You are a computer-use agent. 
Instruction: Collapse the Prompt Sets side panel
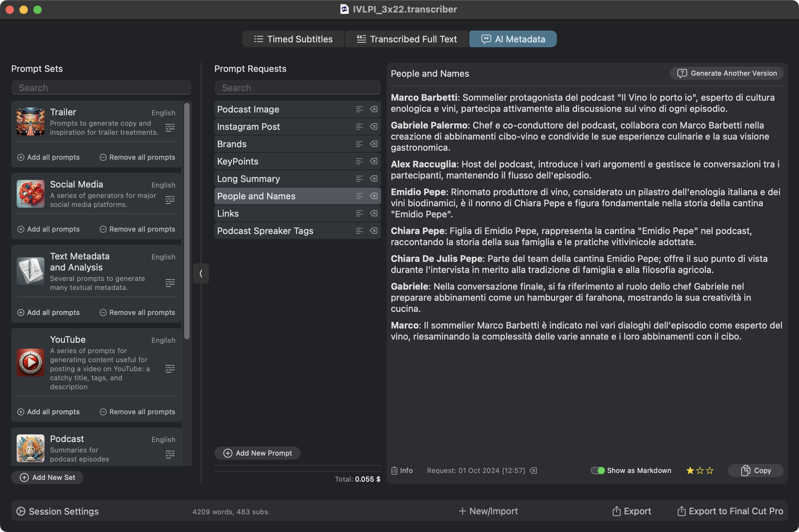point(201,274)
